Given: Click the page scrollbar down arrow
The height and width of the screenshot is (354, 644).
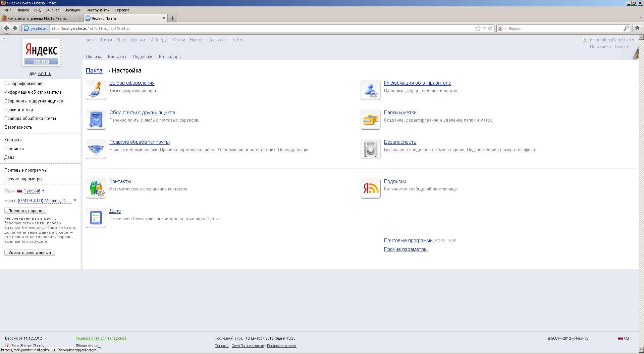Looking at the screenshot, I should click(x=641, y=350).
